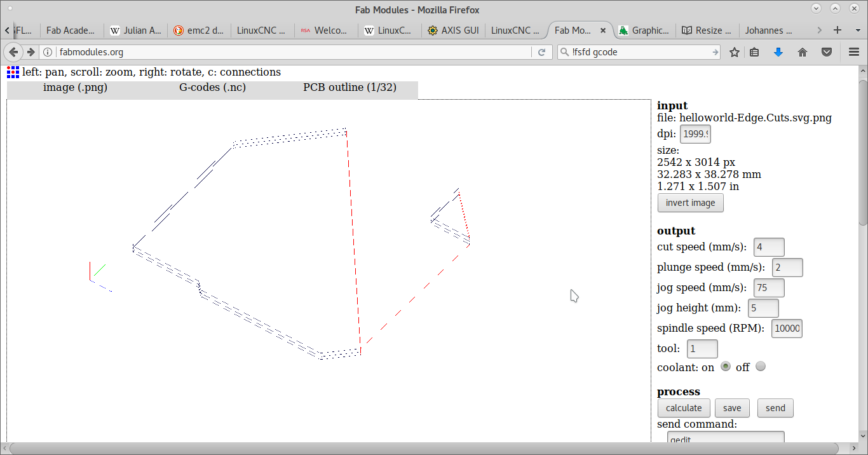Turn coolant on radio button

click(726, 366)
